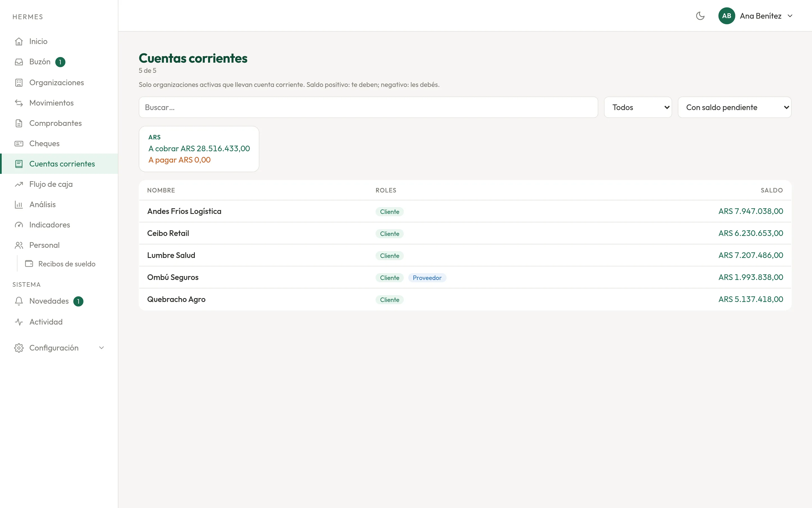
Task: Click the Novedades notification badge
Action: click(78, 301)
